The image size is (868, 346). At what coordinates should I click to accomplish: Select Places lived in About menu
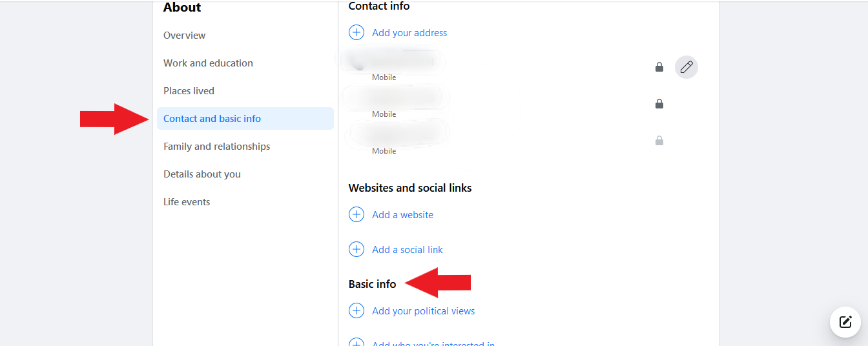189,91
